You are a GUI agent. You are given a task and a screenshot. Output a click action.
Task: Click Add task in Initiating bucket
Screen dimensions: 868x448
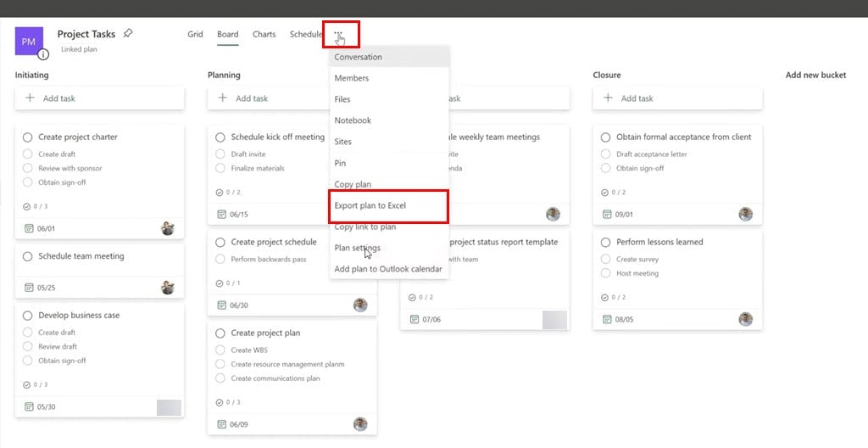point(100,98)
